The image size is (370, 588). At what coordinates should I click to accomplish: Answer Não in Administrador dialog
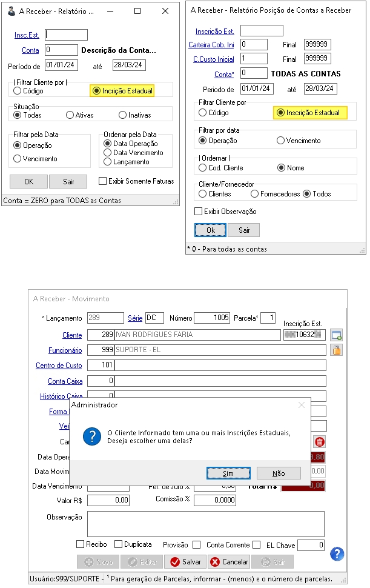279,473
